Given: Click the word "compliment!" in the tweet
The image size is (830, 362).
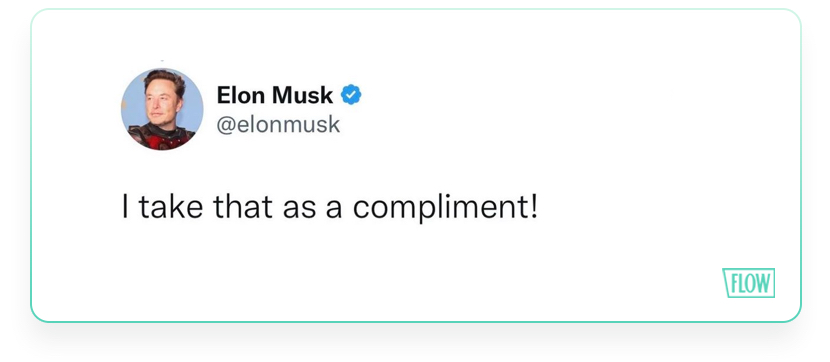Looking at the screenshot, I should 445,207.
